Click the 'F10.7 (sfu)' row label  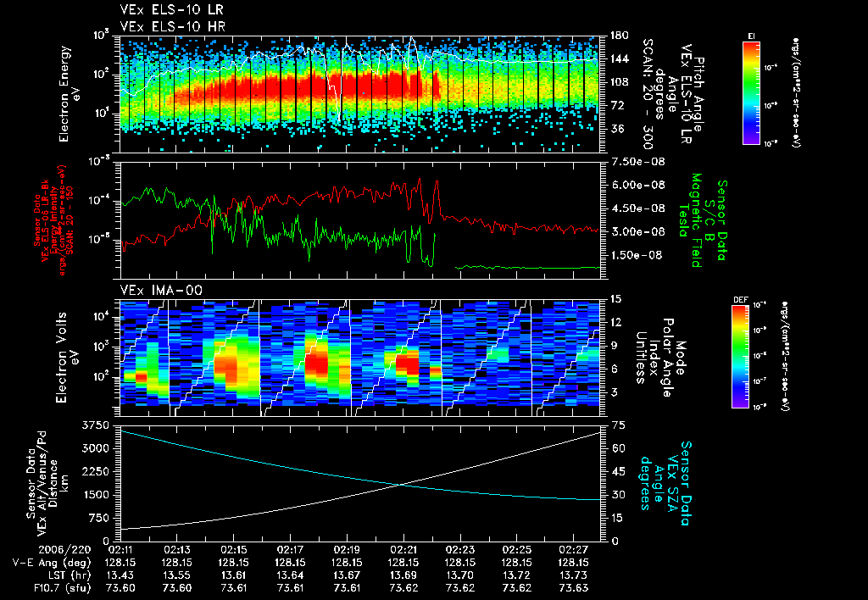61,588
